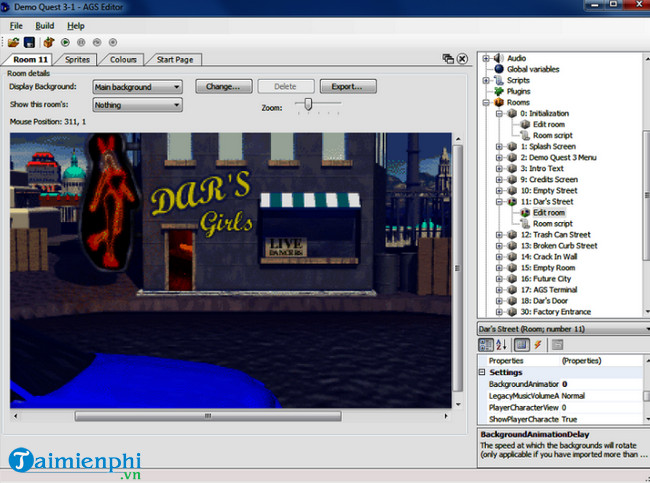650x483 pixels.
Task: Click the Zoom slider handle
Action: pyautogui.click(x=308, y=104)
